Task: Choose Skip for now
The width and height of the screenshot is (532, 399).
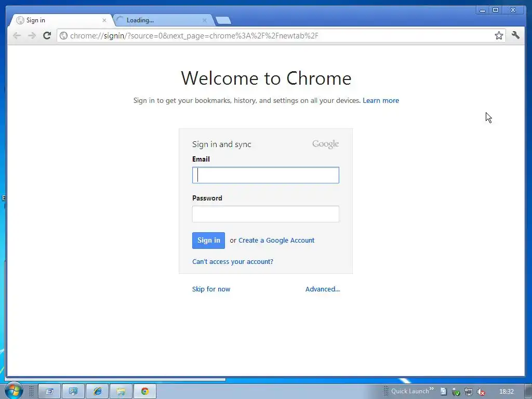Action: point(211,289)
